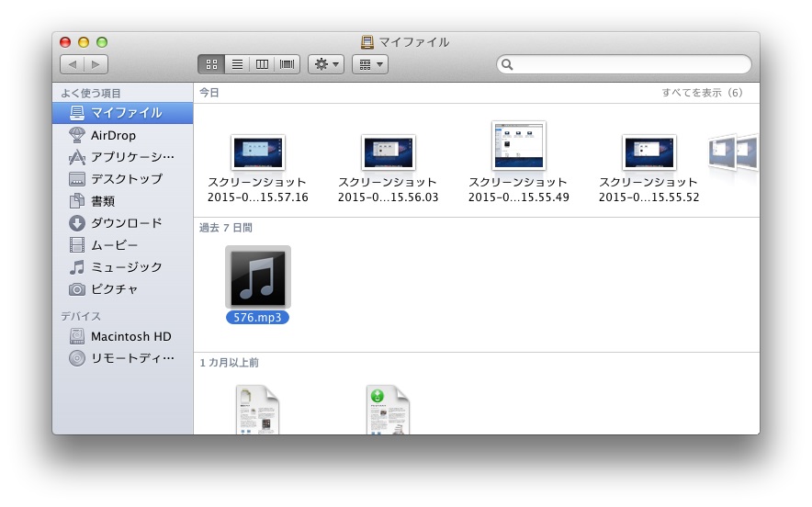The width and height of the screenshot is (812, 507).
Task: Open デスクトップ in the sidebar
Action: 123,179
